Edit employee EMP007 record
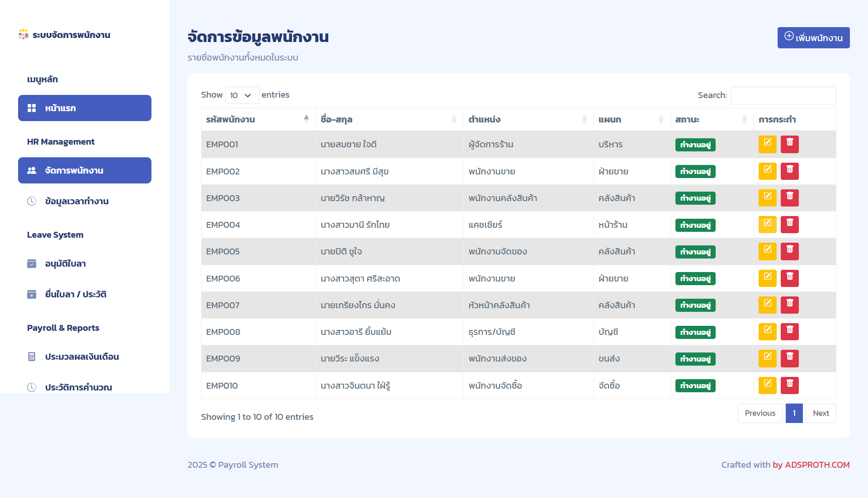Screen dimensions: 868x498 (x=767, y=305)
